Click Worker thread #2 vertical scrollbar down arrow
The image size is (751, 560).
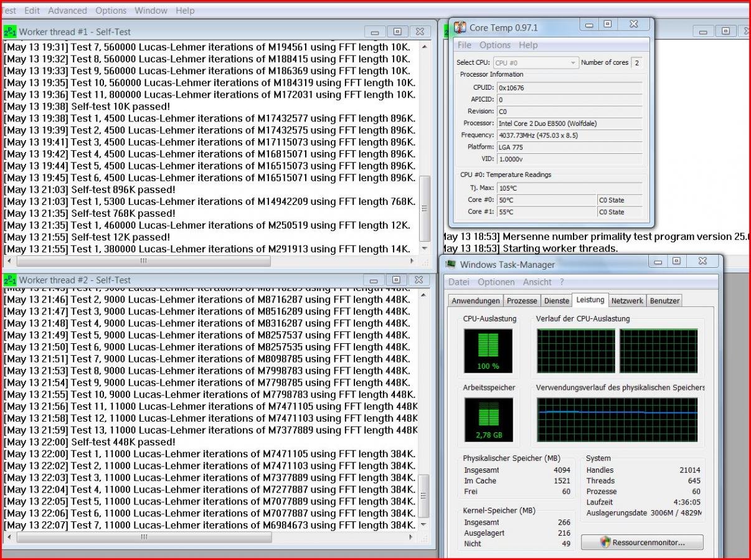[x=425, y=525]
